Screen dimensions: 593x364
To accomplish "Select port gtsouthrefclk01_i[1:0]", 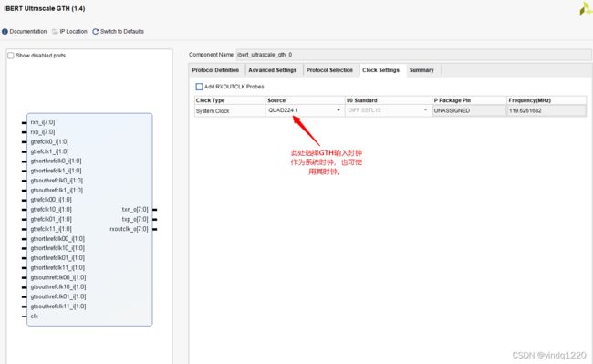I will 58,297.
